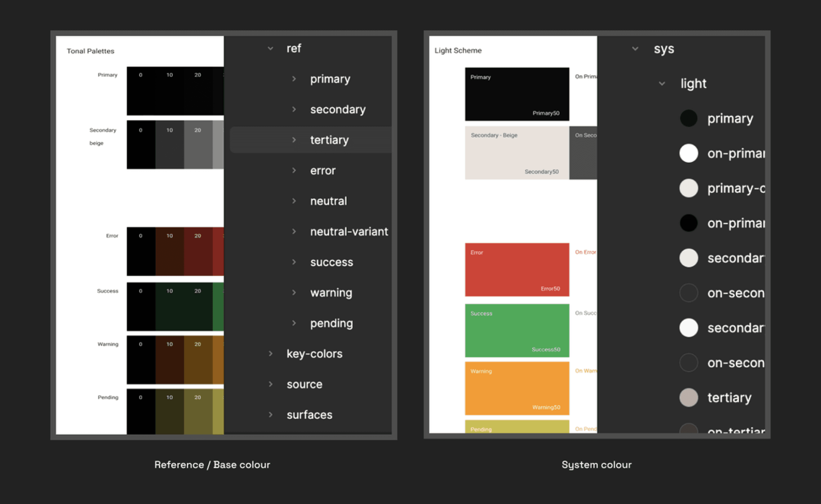Click the Error palette tone 20 swatch
The image size is (821, 504).
pos(198,252)
